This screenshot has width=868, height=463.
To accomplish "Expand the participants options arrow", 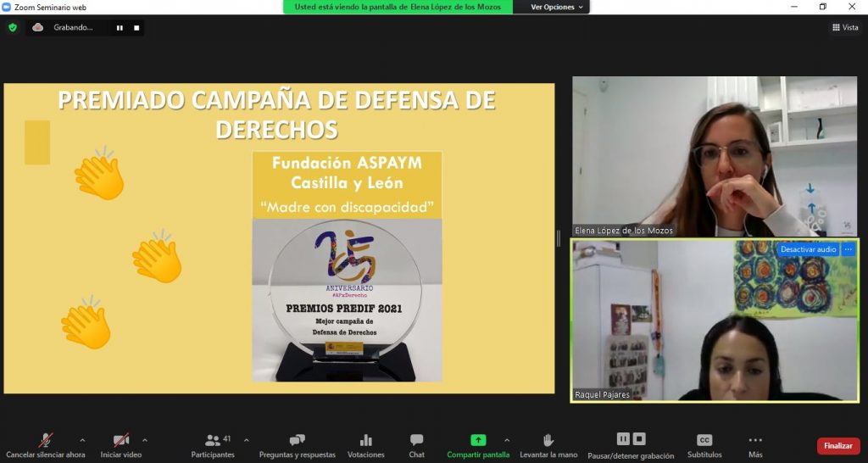I will (x=247, y=440).
